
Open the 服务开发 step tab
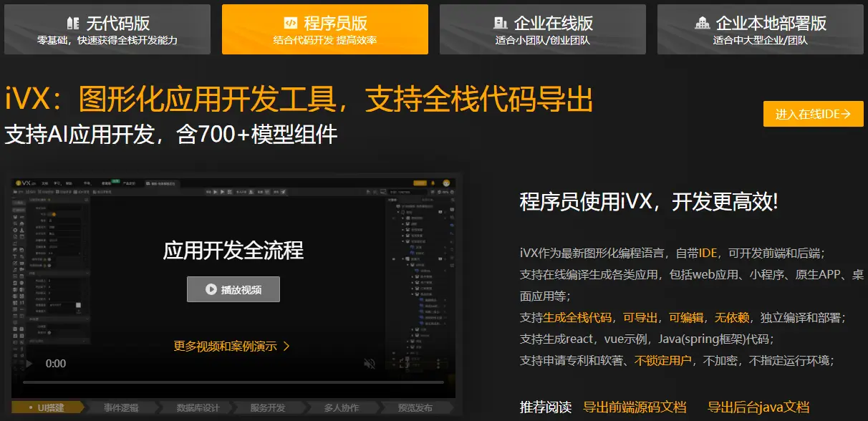(268, 408)
